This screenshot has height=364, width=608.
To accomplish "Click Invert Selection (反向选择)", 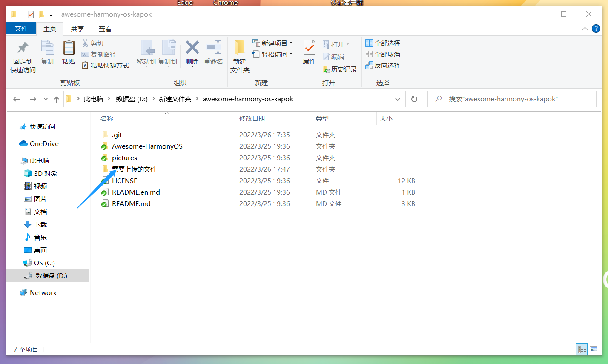I will pyautogui.click(x=383, y=65).
